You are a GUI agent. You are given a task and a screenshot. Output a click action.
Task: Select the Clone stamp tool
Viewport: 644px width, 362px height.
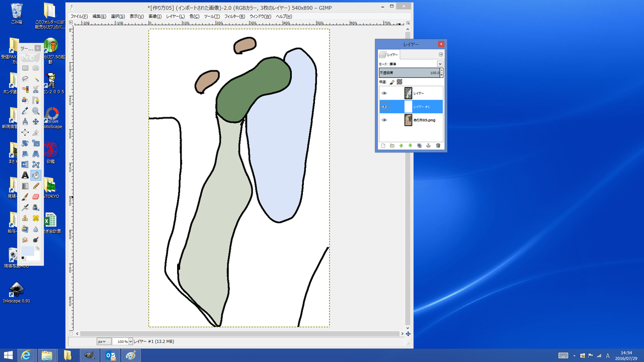click(x=25, y=218)
